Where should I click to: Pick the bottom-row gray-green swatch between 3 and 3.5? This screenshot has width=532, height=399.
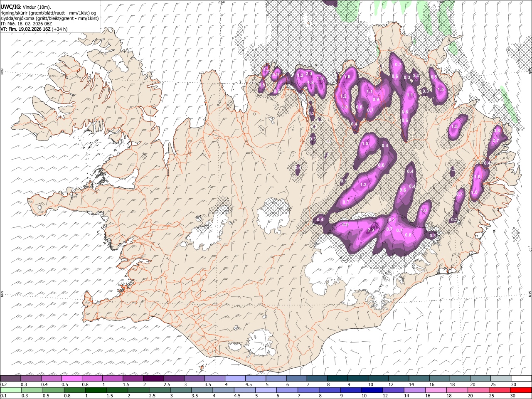181,390
